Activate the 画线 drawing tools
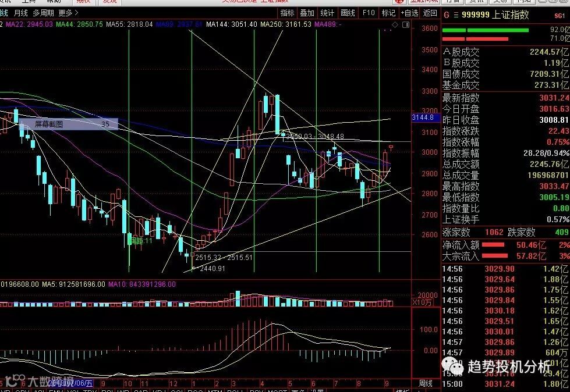Viewport: 570px width, 392px height. (348, 13)
